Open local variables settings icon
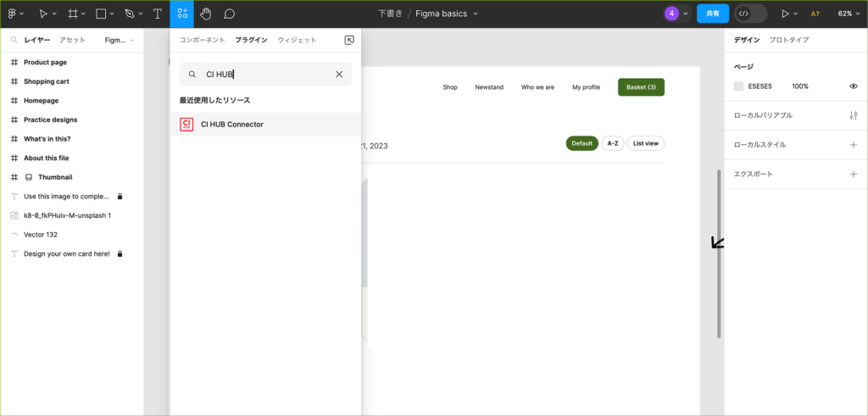 853,115
